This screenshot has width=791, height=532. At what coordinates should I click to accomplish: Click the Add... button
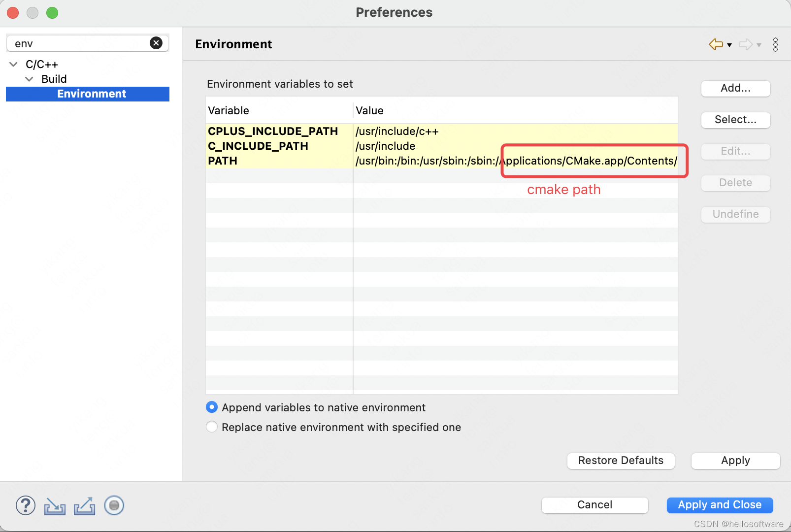point(735,88)
